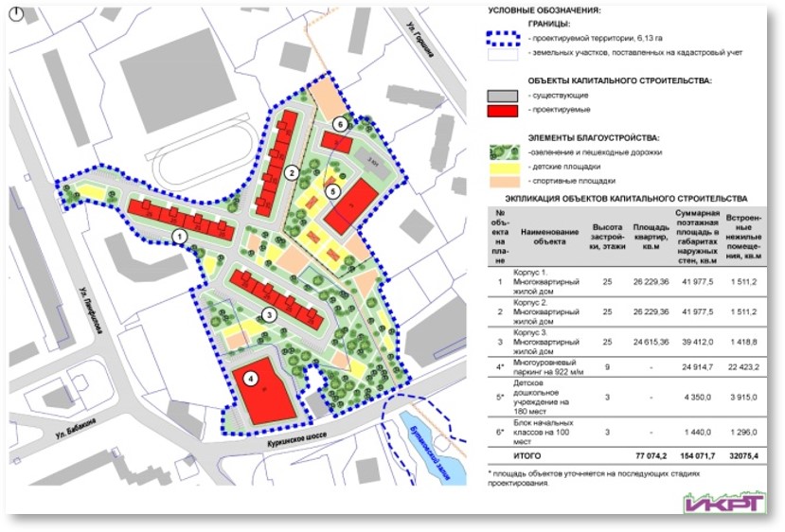Click 'ЭЛЕМЕНТЫ БЛАГОУСТРОЙСТВА:' heading
Screen dimensions: 785x532
coord(594,137)
